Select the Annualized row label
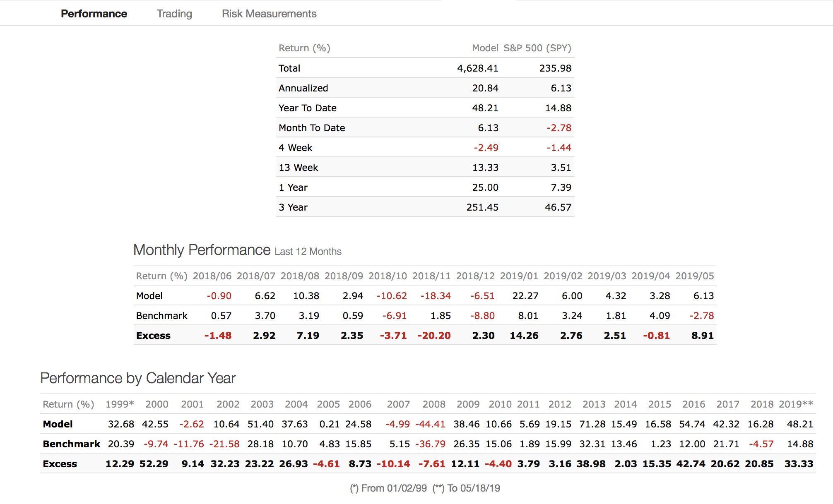 [x=303, y=88]
